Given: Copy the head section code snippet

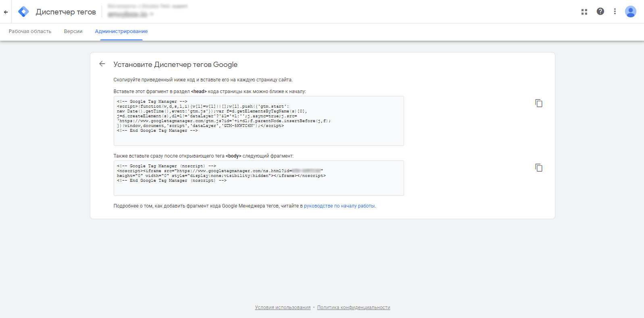Looking at the screenshot, I should click(538, 103).
